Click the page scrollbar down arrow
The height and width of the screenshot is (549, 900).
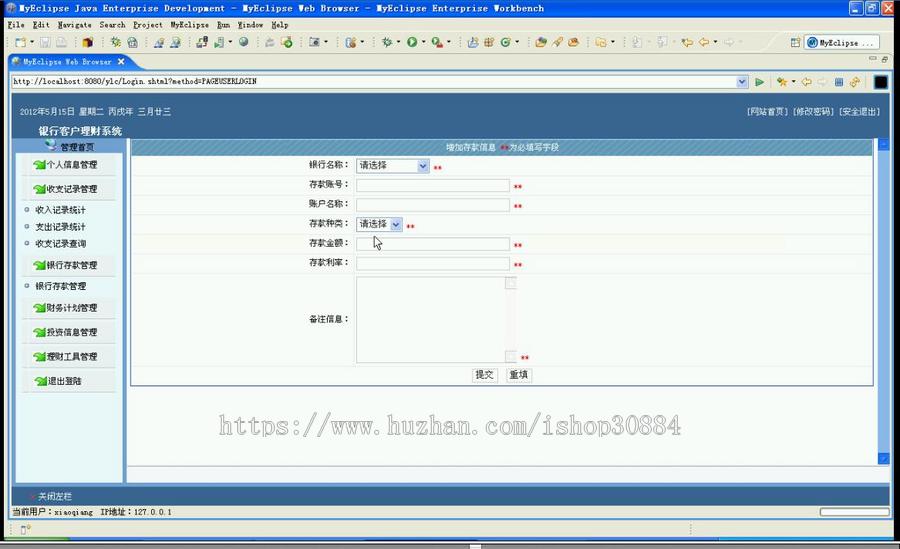[884, 458]
